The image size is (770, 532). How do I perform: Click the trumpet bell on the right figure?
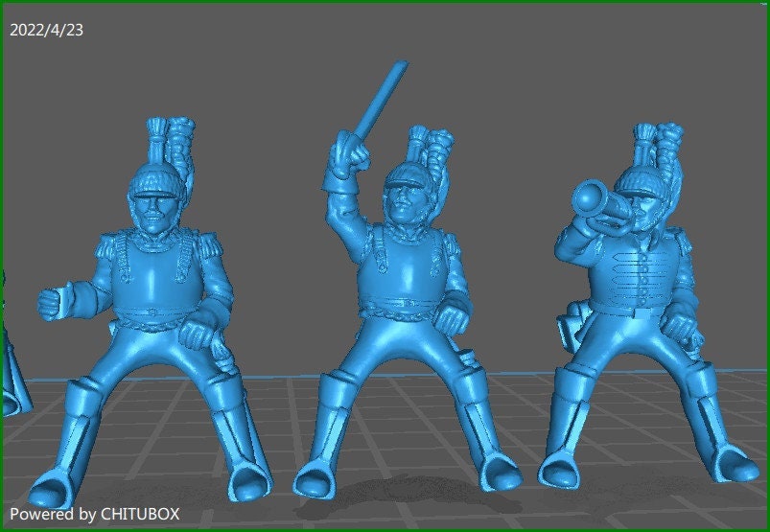(x=585, y=198)
